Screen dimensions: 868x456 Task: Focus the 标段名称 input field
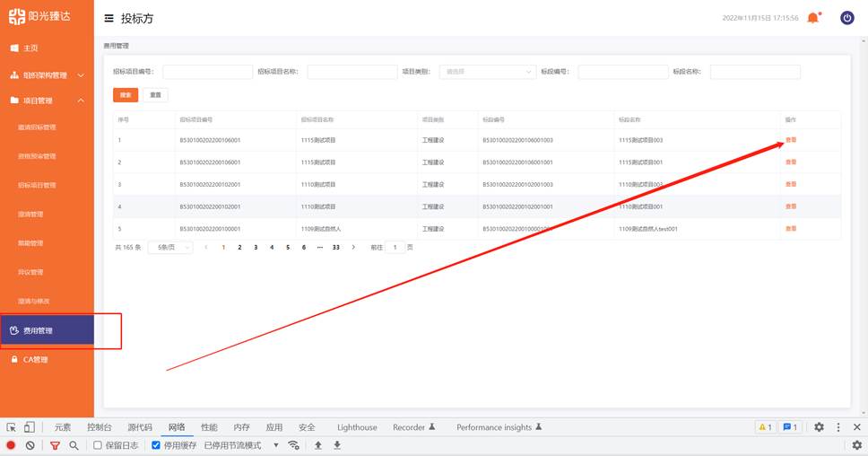[x=755, y=72]
